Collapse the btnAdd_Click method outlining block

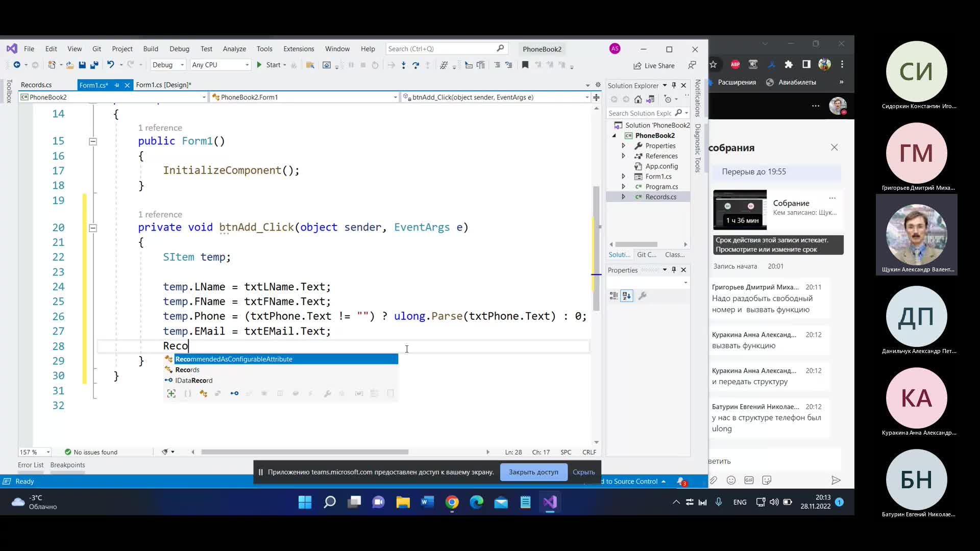point(93,228)
